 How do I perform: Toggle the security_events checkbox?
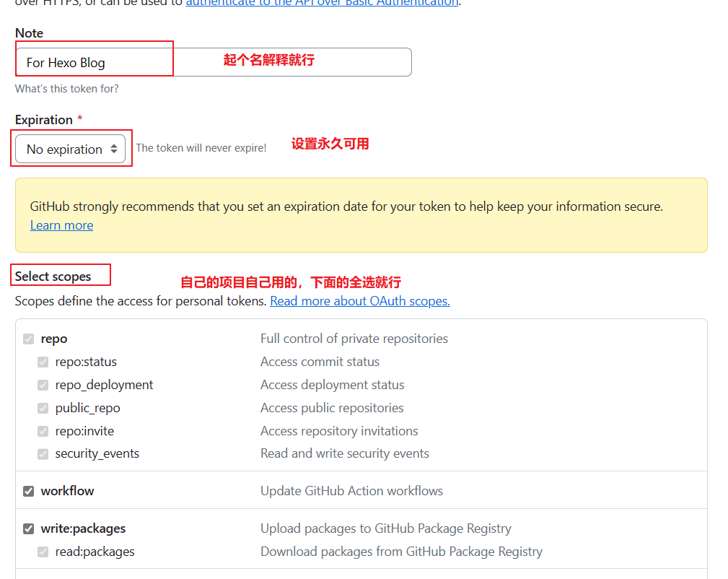pos(43,454)
